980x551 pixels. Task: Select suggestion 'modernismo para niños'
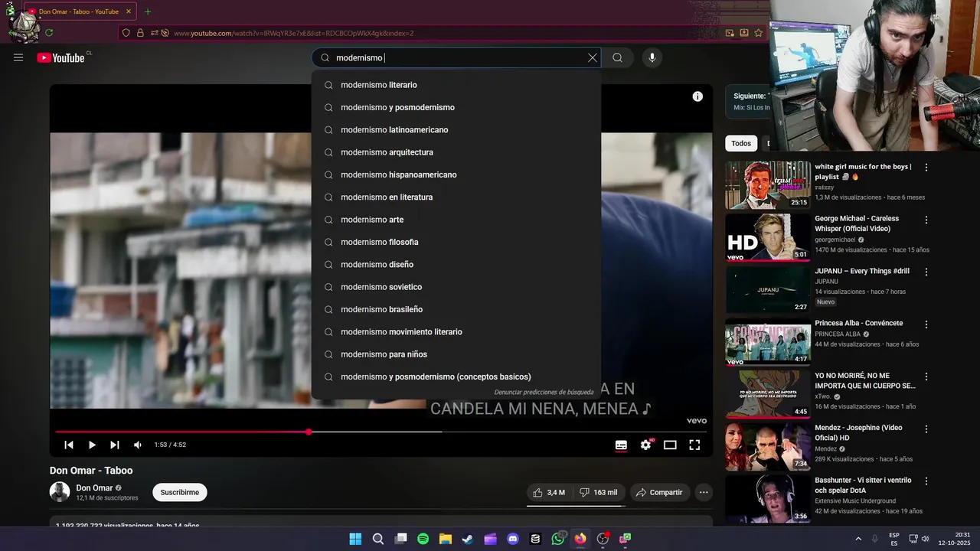coord(456,354)
